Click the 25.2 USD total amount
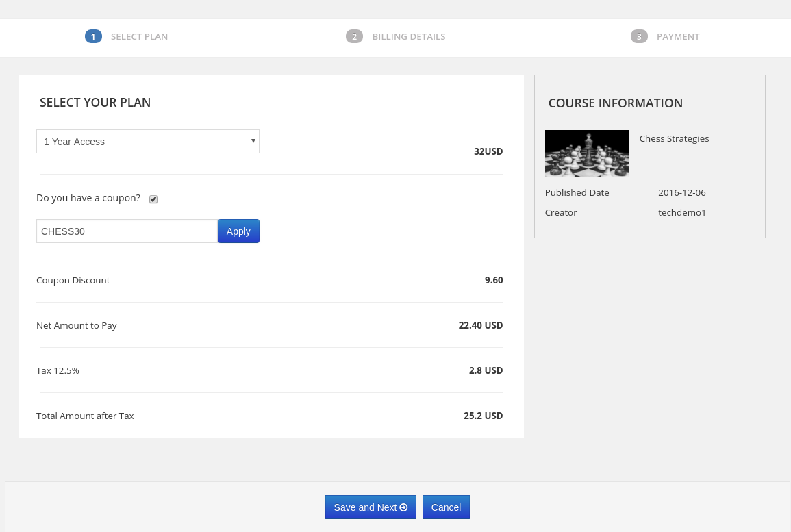791x532 pixels. click(x=483, y=416)
